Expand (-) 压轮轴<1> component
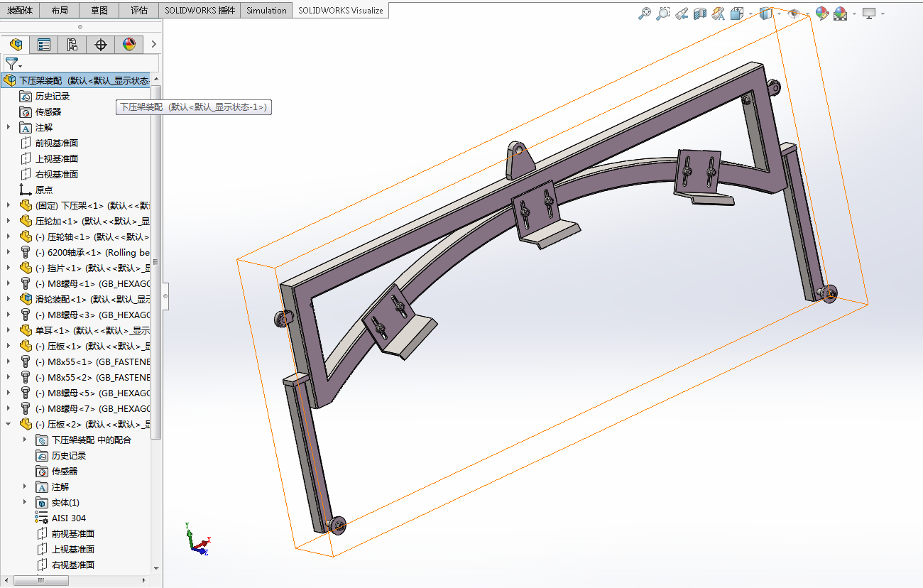This screenshot has width=923, height=588. coord(9,236)
